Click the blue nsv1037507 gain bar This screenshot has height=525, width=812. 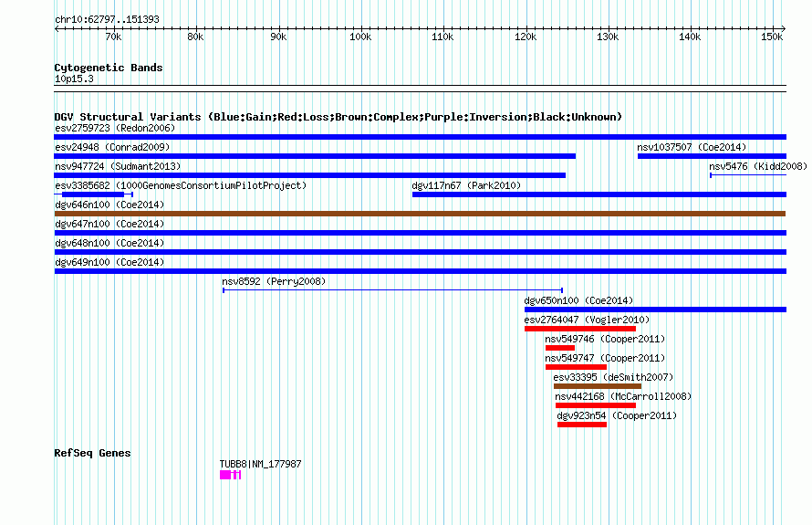712,156
